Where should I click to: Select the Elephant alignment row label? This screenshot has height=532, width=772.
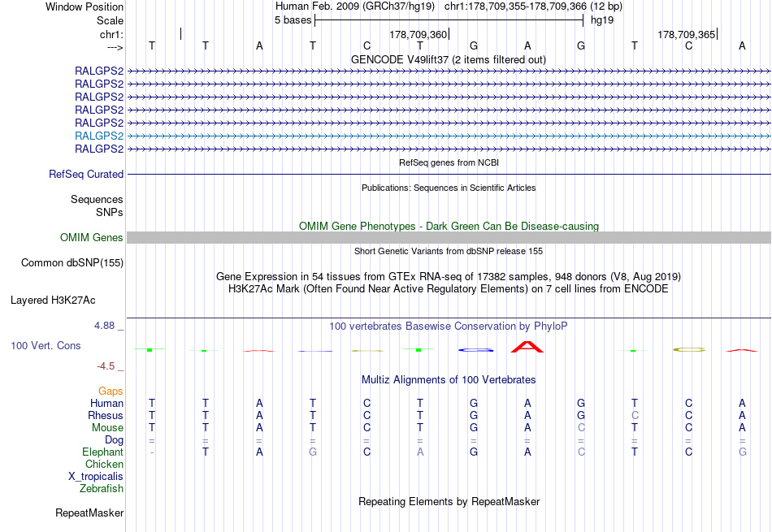(103, 452)
